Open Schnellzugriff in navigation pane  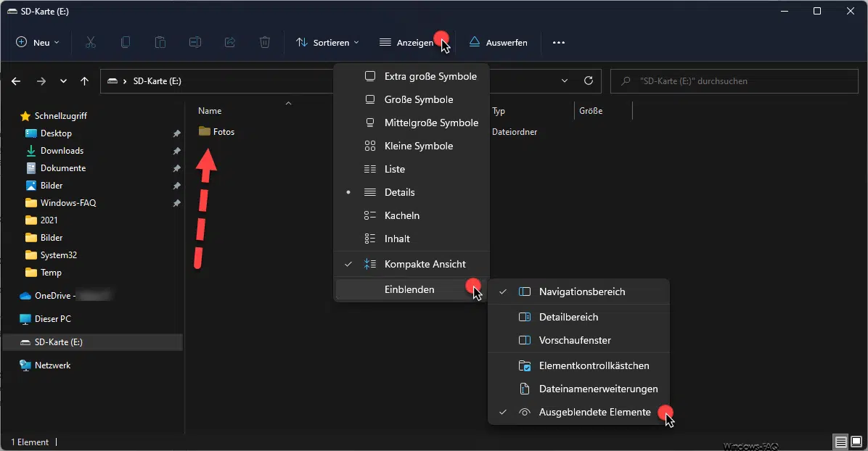click(x=54, y=116)
